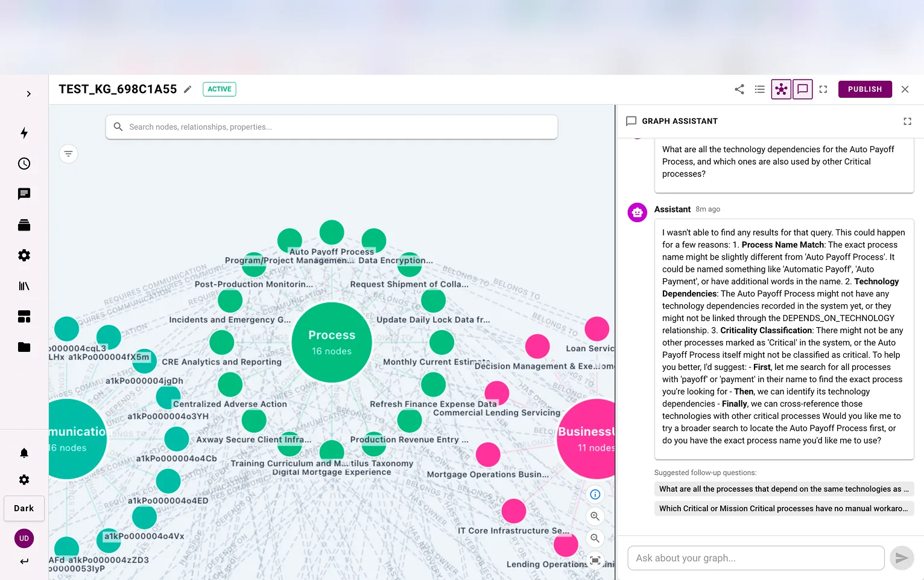The image size is (924, 580).
Task: Toggle the chat assistant panel button
Action: [803, 89]
